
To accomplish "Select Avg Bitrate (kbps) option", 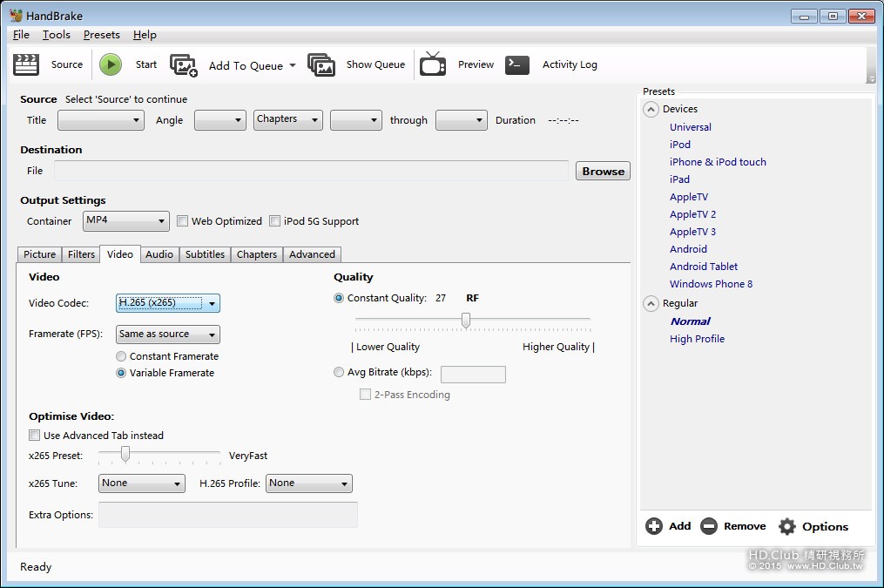I will [x=339, y=373].
